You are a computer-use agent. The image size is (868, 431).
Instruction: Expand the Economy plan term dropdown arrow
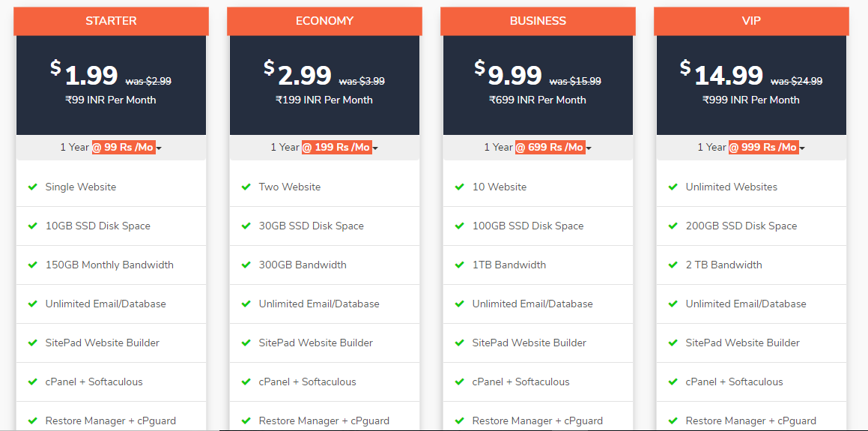pyautogui.click(x=375, y=148)
